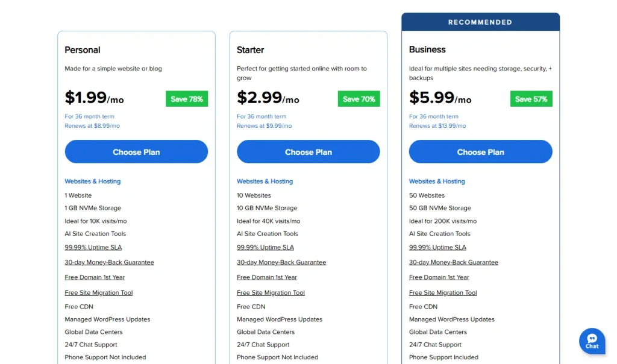Click the Websites & Hosting heading in Business column
This screenshot has height=364, width=617.
coord(437,181)
